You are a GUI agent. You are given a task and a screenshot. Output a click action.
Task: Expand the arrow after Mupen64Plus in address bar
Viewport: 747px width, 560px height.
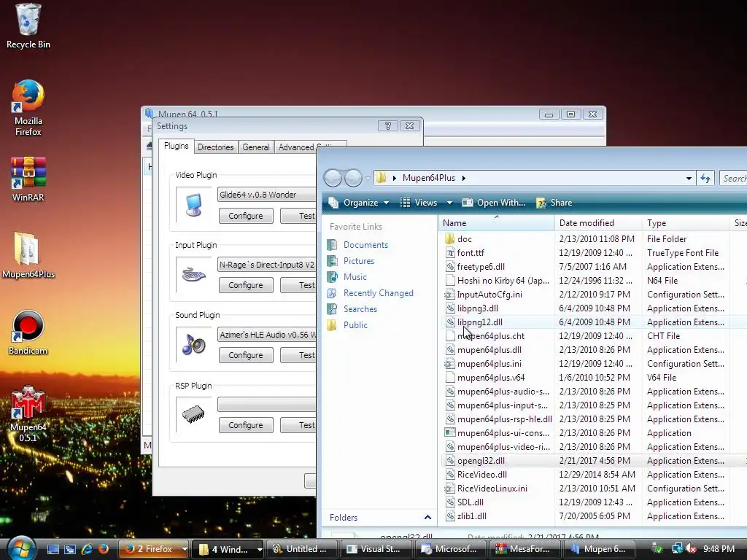(463, 178)
